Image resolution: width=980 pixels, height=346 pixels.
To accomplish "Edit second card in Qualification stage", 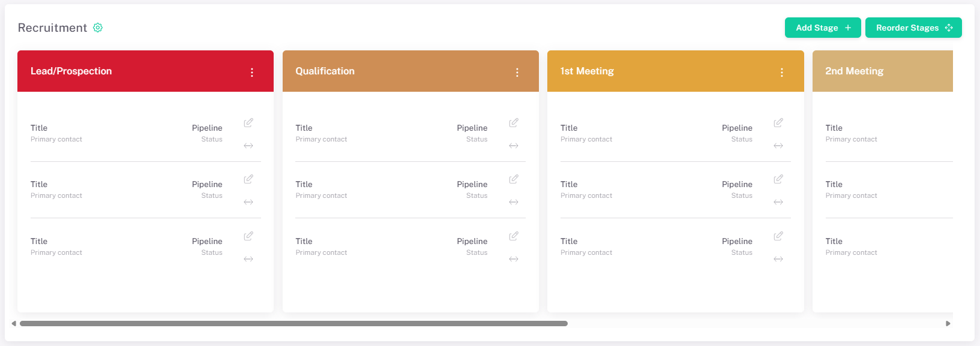I will click(x=514, y=179).
